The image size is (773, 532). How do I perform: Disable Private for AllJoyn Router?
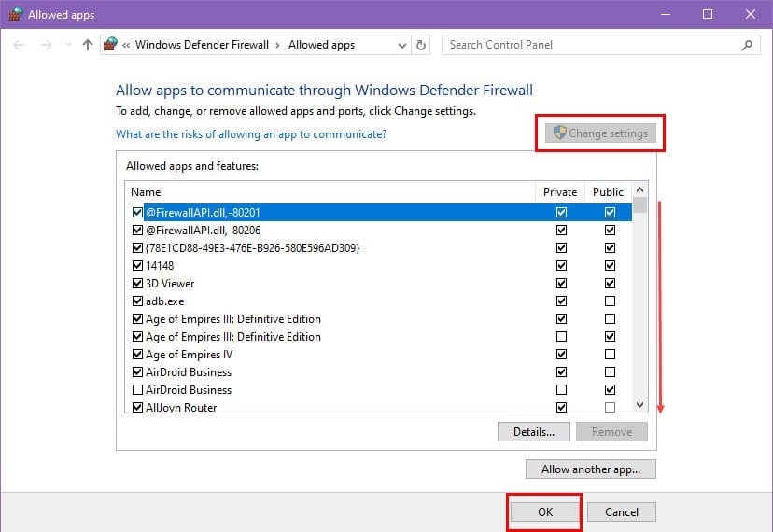point(561,408)
